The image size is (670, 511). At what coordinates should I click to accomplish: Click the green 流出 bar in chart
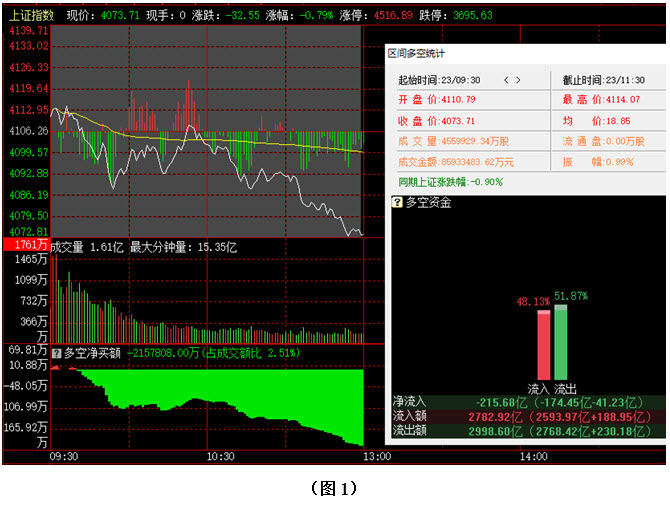560,341
